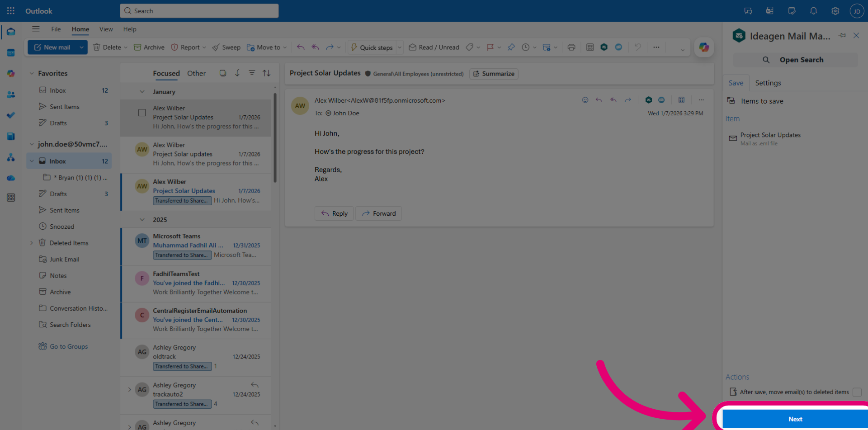Screen dimensions: 868x430
Task: Open the settings gear icon
Action: 835,11
